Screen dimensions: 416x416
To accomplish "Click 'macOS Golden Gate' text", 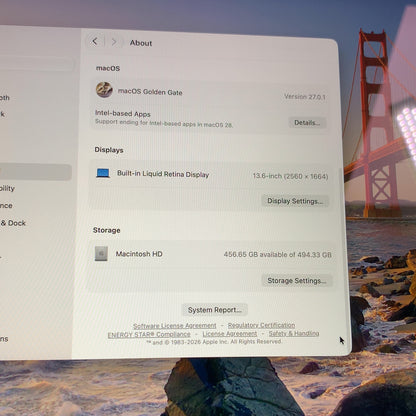I will [x=150, y=92].
